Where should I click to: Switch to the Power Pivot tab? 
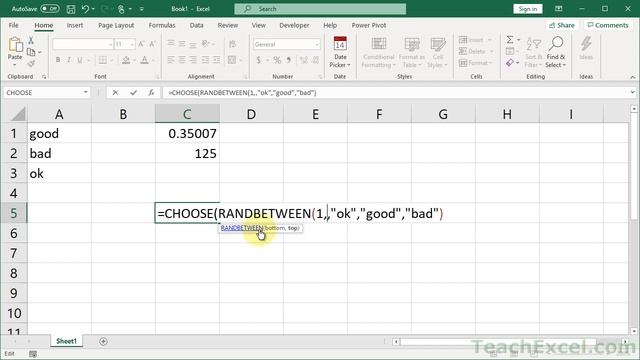tap(369, 25)
